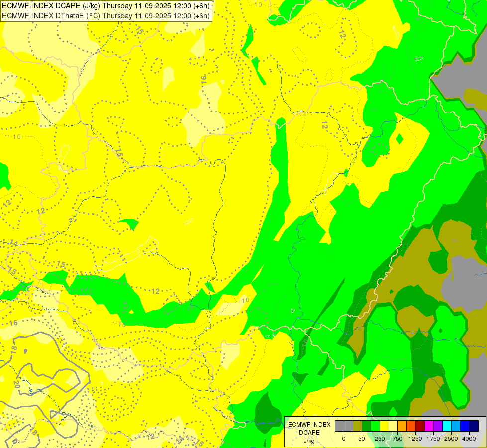Click the '0' legend scale label
The image size is (487, 448).
[344, 439]
